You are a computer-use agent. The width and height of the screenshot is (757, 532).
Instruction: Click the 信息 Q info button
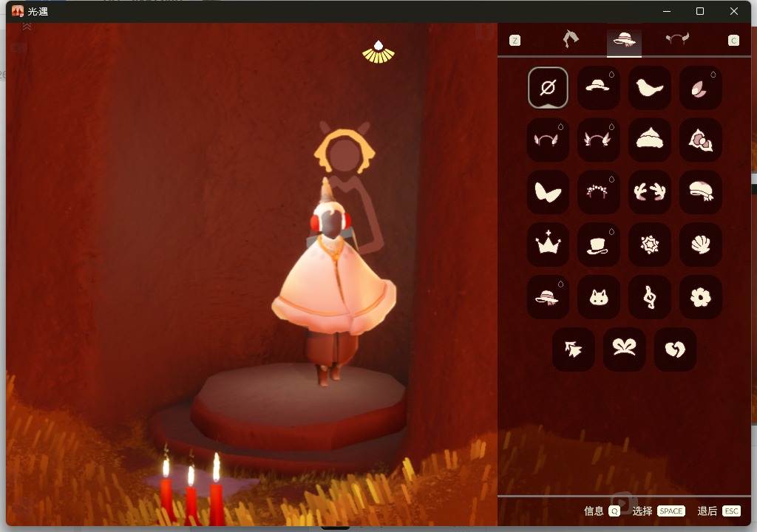click(x=602, y=511)
